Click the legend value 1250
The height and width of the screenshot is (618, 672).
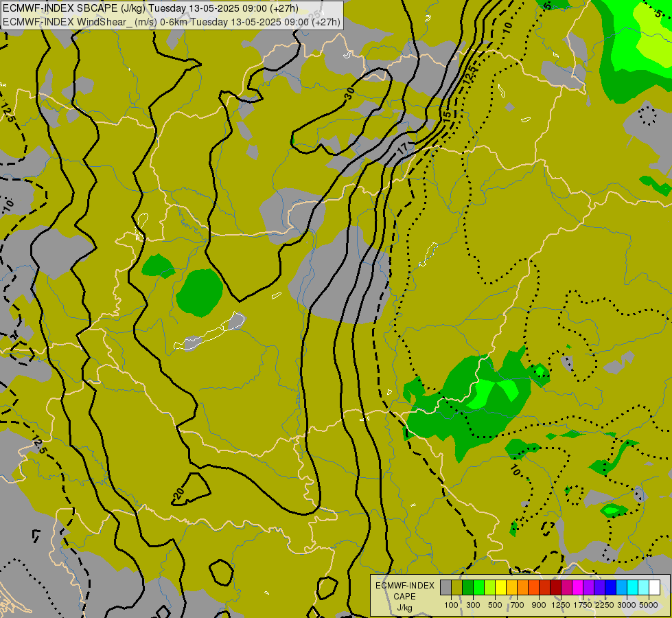(x=561, y=605)
